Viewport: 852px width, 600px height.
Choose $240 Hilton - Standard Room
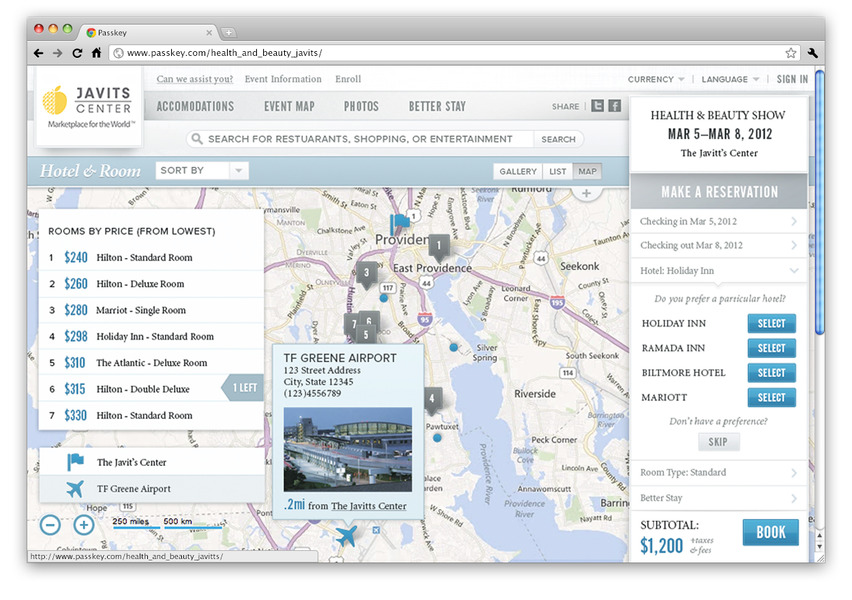tap(151, 257)
